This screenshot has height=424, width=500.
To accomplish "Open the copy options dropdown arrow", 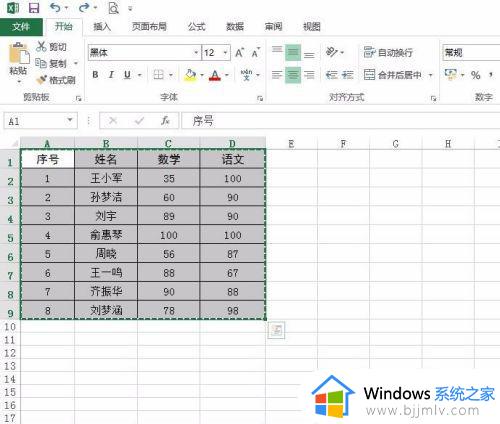I will [x=76, y=63].
